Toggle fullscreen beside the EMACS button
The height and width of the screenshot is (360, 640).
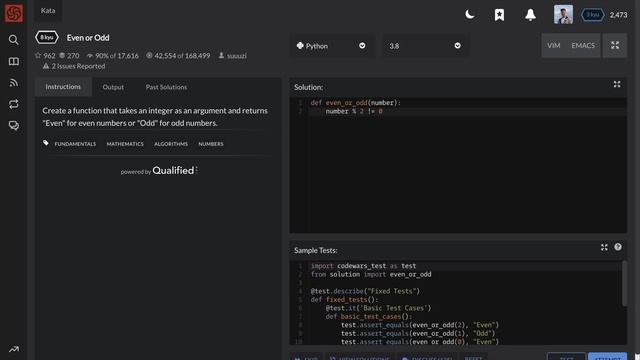click(615, 45)
